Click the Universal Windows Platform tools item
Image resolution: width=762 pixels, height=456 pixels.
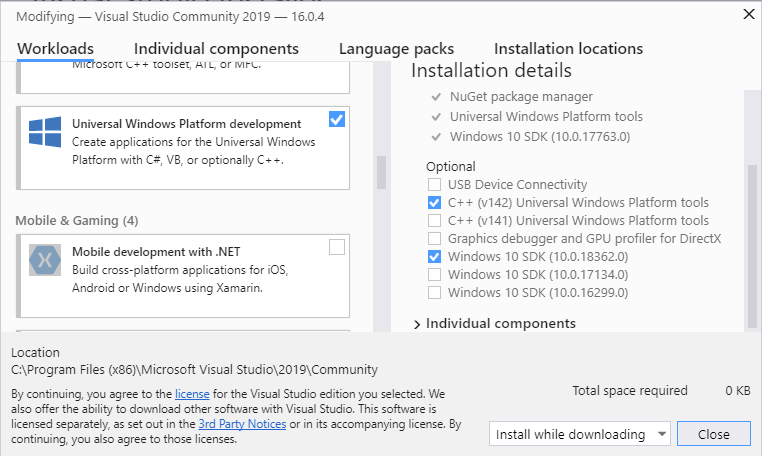546,117
